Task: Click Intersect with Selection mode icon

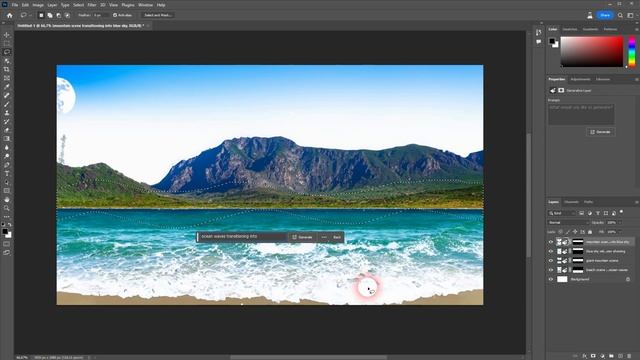Action: 67,15
